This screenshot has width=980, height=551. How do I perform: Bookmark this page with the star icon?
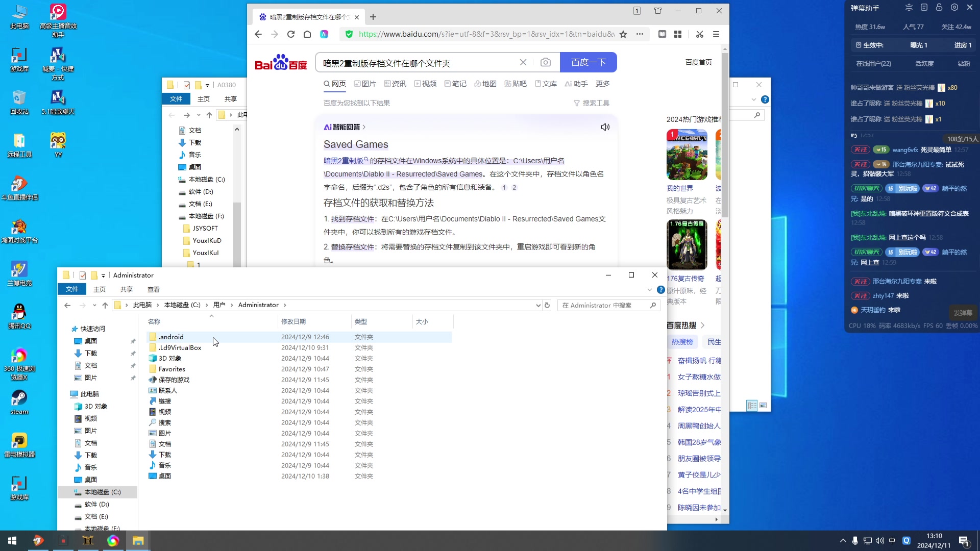tap(623, 34)
